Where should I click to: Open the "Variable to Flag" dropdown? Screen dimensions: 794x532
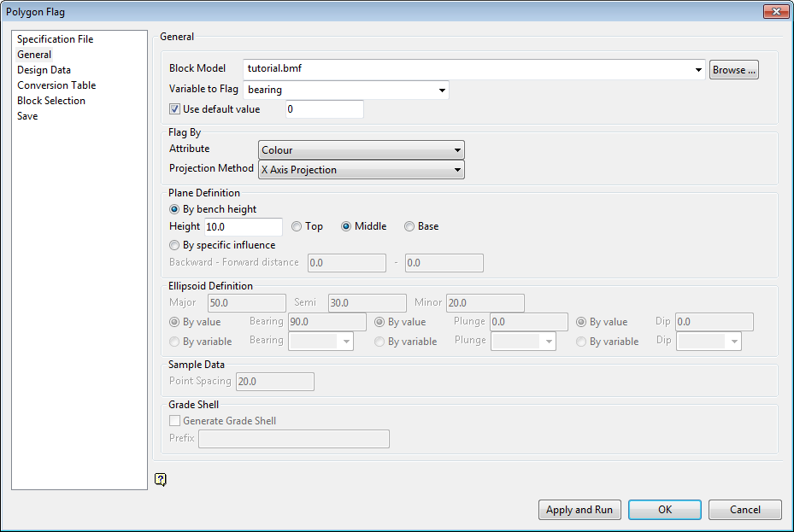pyautogui.click(x=442, y=89)
